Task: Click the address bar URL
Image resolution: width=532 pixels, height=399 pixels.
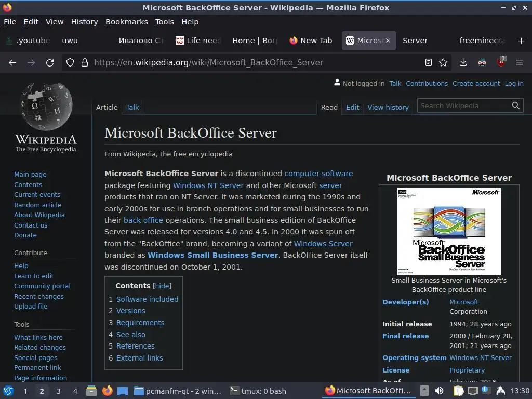Action: 208,62
